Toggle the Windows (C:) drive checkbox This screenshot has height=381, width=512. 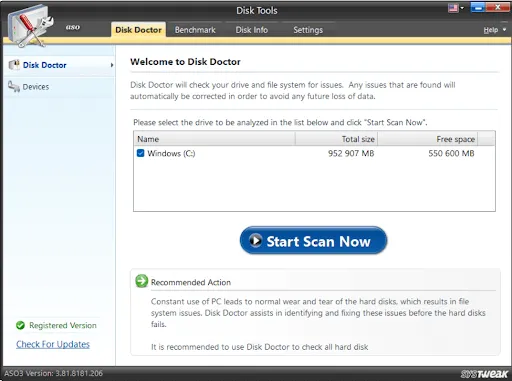140,153
